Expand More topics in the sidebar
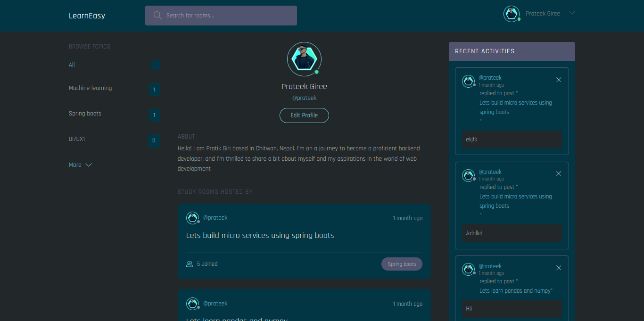Screen dimensions: 644x321 coord(80,165)
